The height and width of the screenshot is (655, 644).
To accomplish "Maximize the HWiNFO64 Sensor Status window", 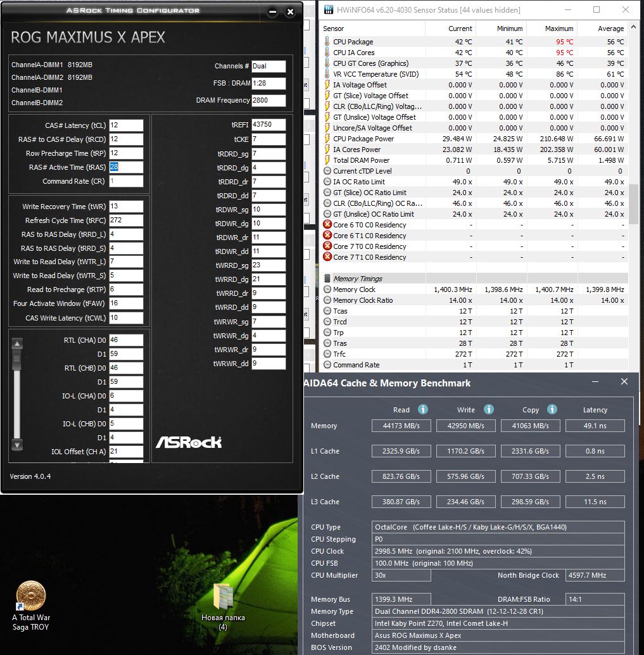I will [597, 10].
